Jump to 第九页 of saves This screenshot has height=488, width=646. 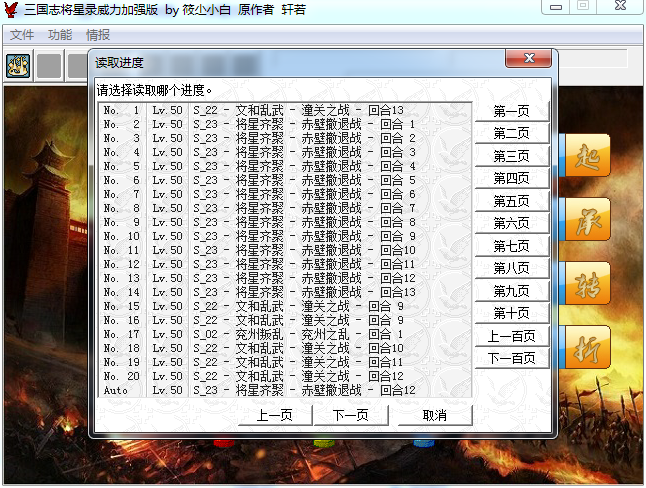tap(512, 291)
